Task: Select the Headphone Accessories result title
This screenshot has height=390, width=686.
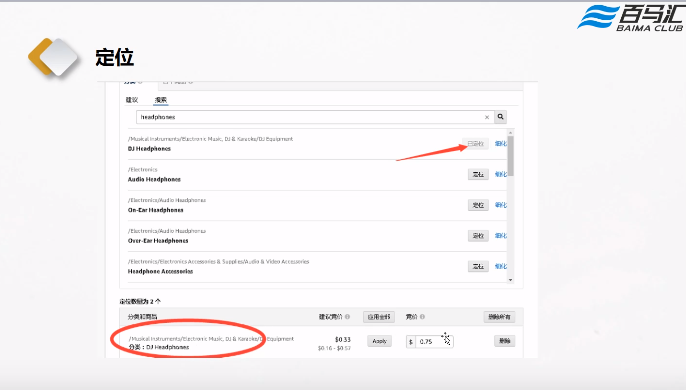Action: click(x=160, y=271)
